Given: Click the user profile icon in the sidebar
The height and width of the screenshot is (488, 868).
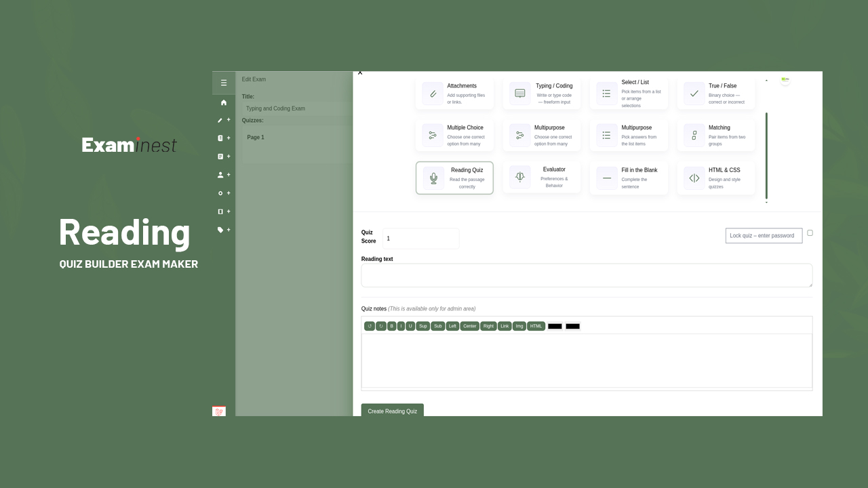Looking at the screenshot, I should click(x=220, y=175).
